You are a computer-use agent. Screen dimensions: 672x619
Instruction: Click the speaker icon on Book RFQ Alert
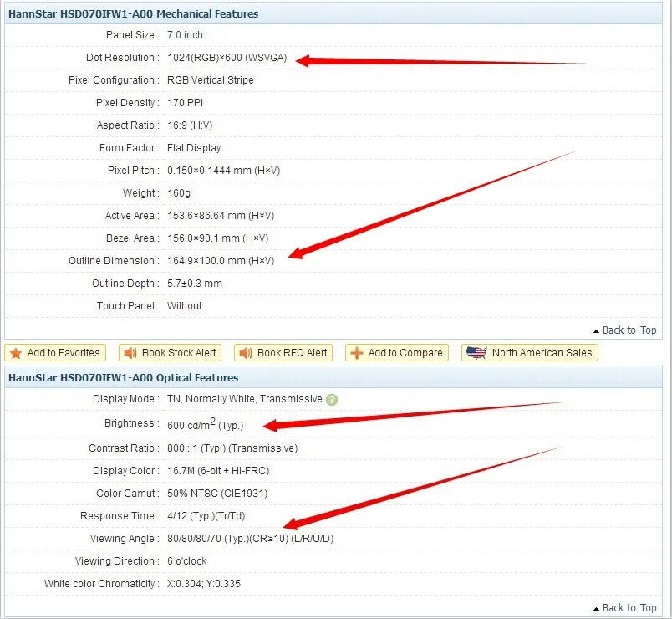coord(245,353)
